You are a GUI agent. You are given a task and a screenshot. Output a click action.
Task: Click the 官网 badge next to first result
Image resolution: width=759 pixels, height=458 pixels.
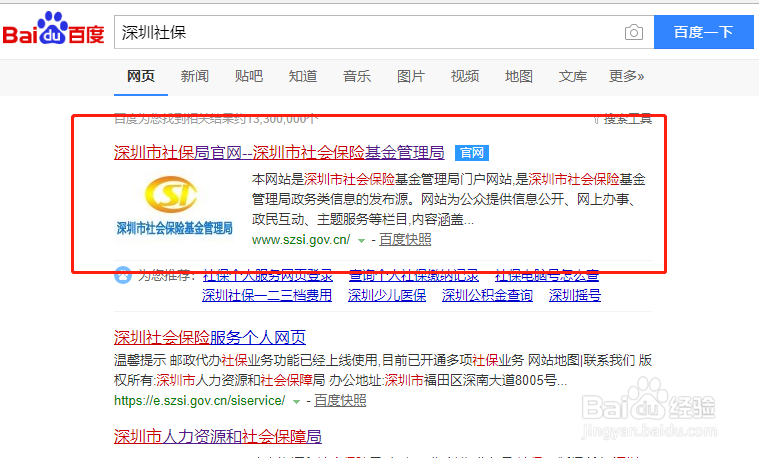point(471,153)
